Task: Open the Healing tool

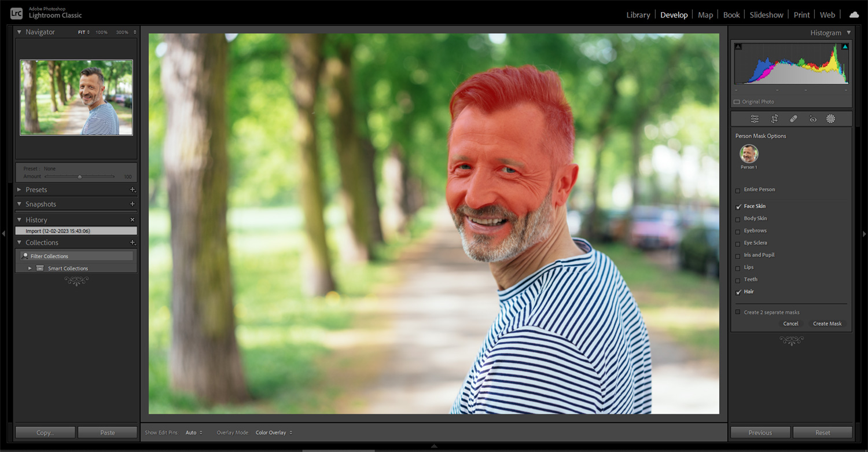Action: tap(793, 119)
